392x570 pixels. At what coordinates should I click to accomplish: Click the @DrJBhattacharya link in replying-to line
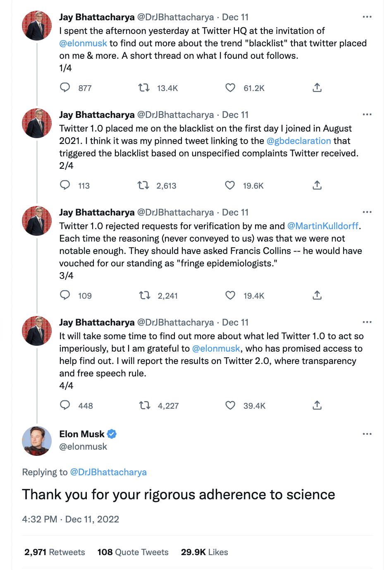coord(109,472)
